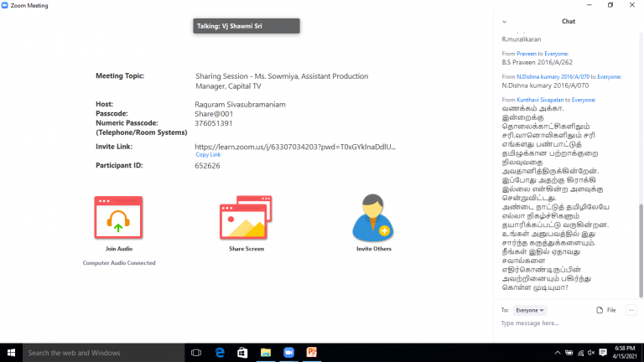This screenshot has height=362, width=644.
Task: Click the Join Audio icon
Action: click(118, 218)
